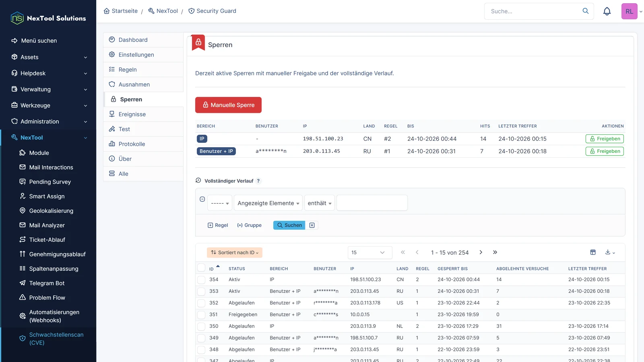Open the page size 15 dropdown
Viewport: 644px width, 362px height.
coord(370,253)
